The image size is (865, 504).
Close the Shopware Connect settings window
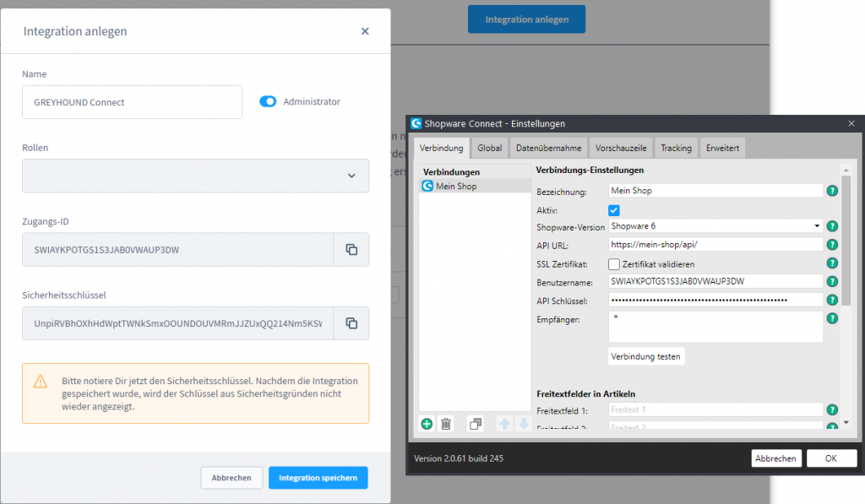851,123
